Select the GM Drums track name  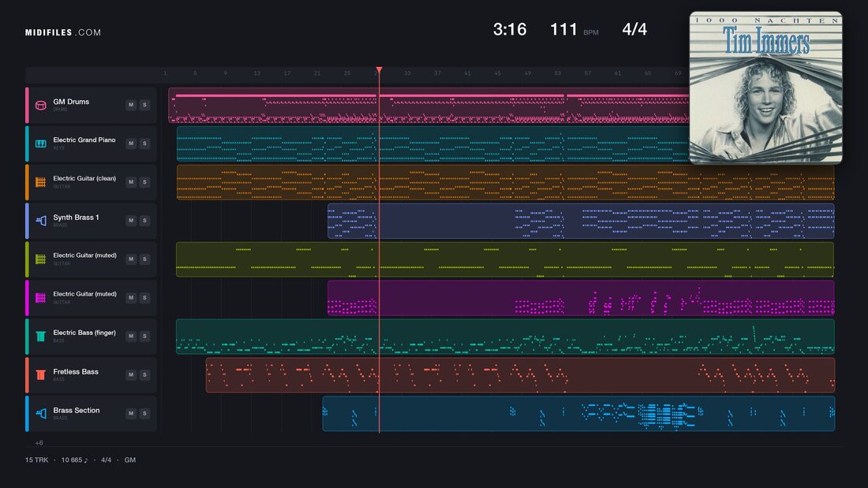point(71,102)
